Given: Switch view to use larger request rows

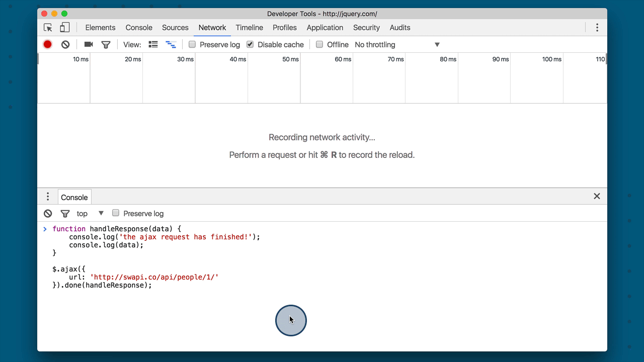Looking at the screenshot, I should click(x=153, y=44).
